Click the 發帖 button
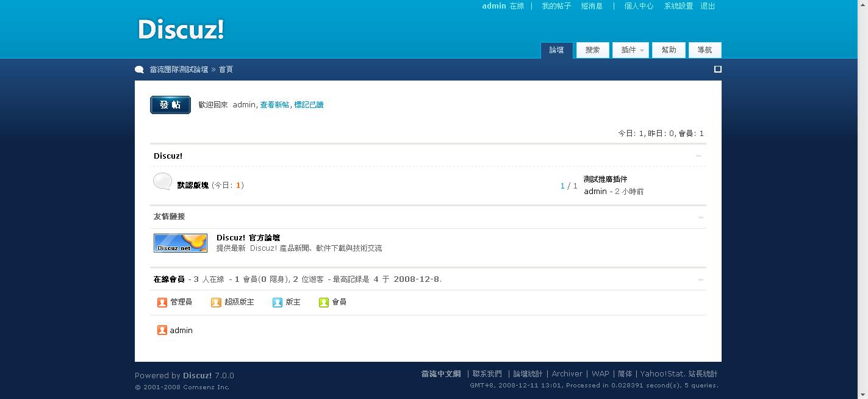868x399 pixels. pyautogui.click(x=170, y=105)
